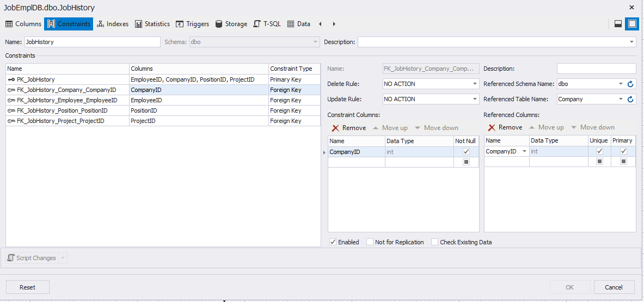Click the Reset button
The width and height of the screenshot is (644, 302).
tap(28, 287)
